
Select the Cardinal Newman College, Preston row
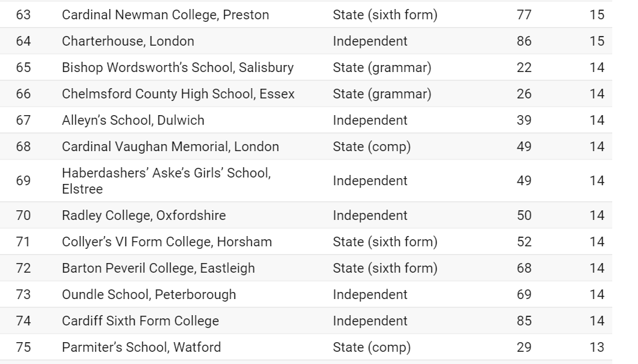(306, 15)
